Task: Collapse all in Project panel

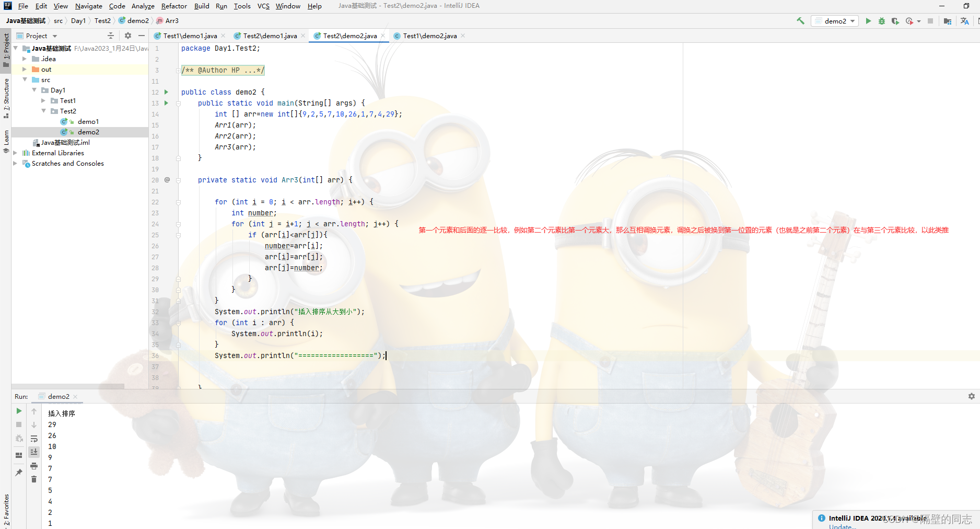Action: click(x=111, y=36)
